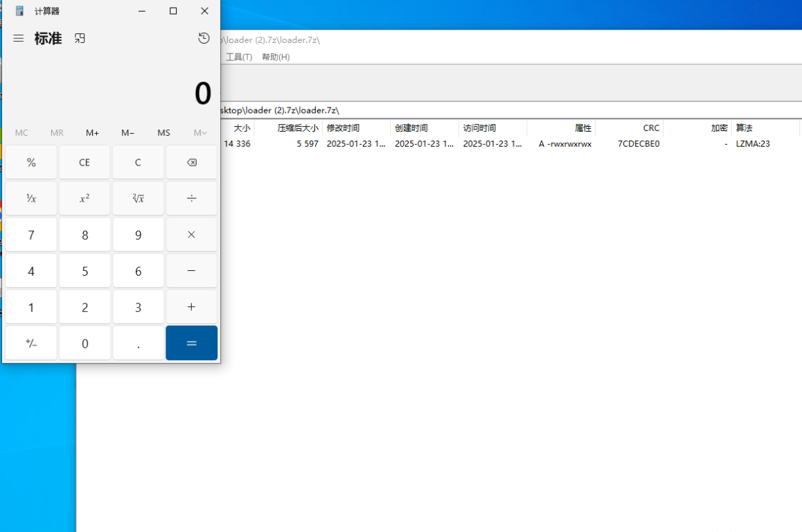
Task: Add to memory with M+
Action: (x=93, y=132)
